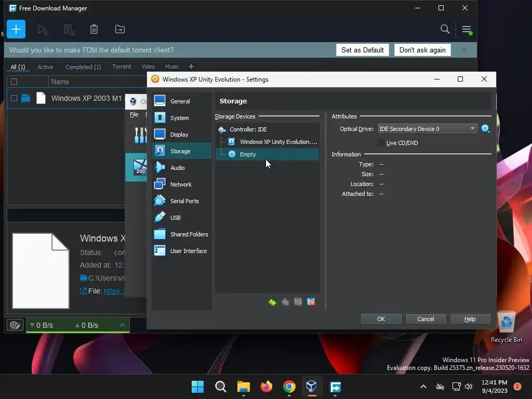Click the add storage controller icon

pos(272,302)
